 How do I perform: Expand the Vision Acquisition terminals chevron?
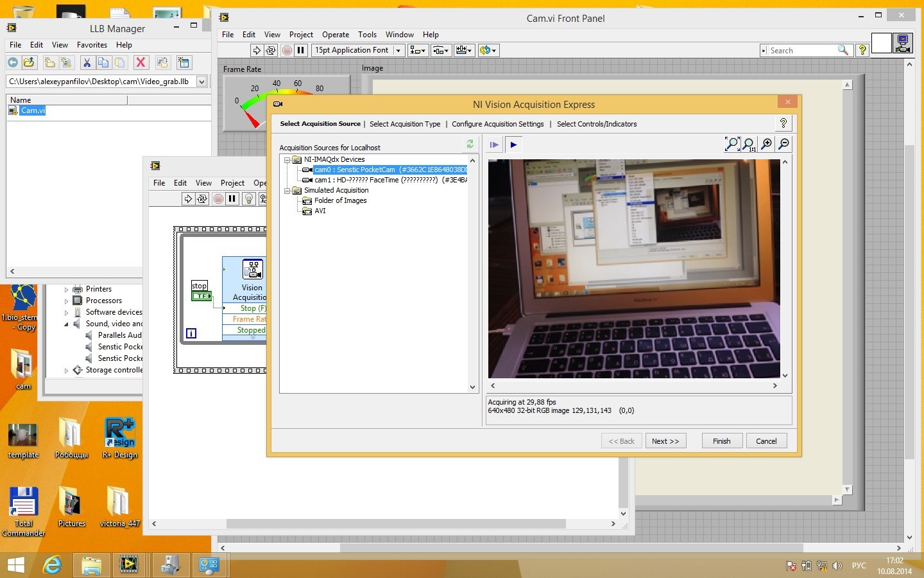tap(252, 338)
